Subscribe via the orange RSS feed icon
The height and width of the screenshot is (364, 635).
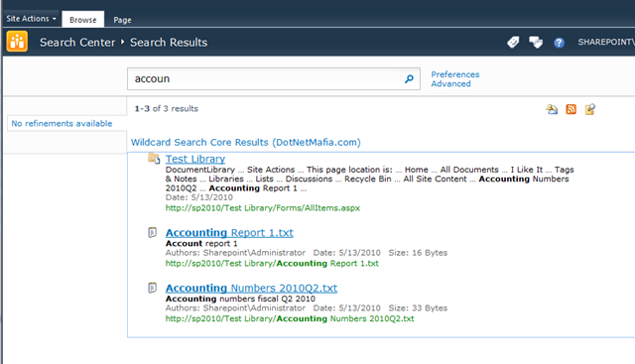click(571, 109)
